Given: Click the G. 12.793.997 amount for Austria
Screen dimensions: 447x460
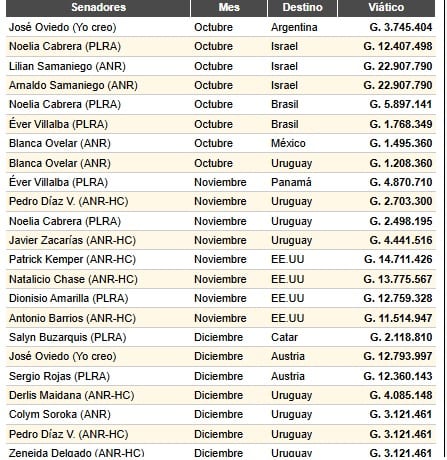Looking at the screenshot, I should 398,356.
